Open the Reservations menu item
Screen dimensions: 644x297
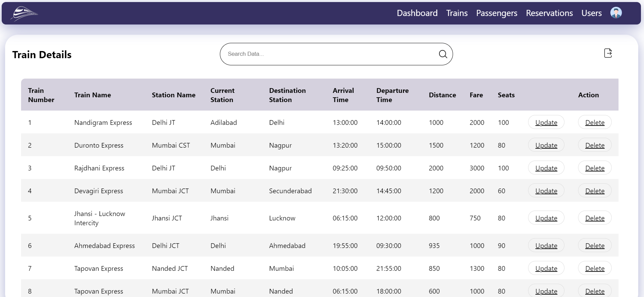[549, 13]
